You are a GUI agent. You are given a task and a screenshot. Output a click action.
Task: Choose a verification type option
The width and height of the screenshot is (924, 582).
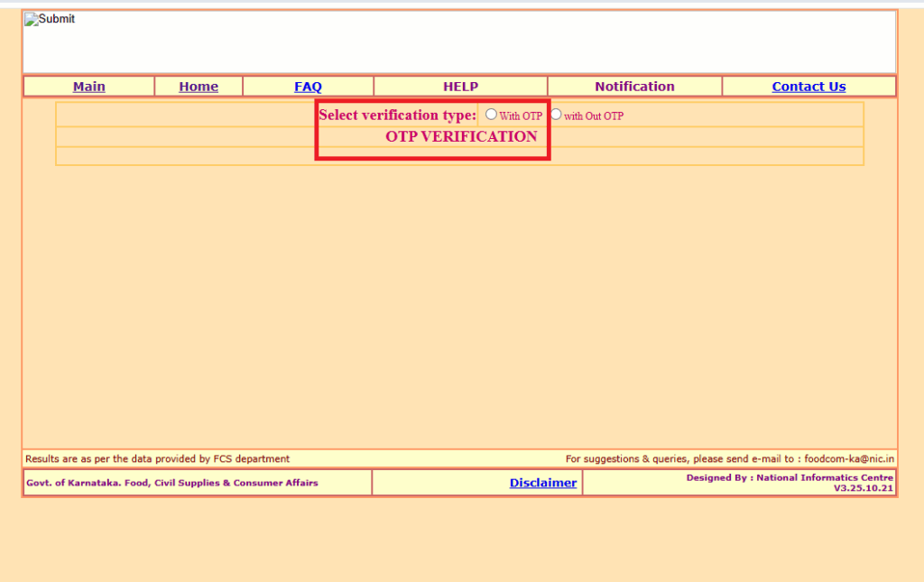coord(491,114)
